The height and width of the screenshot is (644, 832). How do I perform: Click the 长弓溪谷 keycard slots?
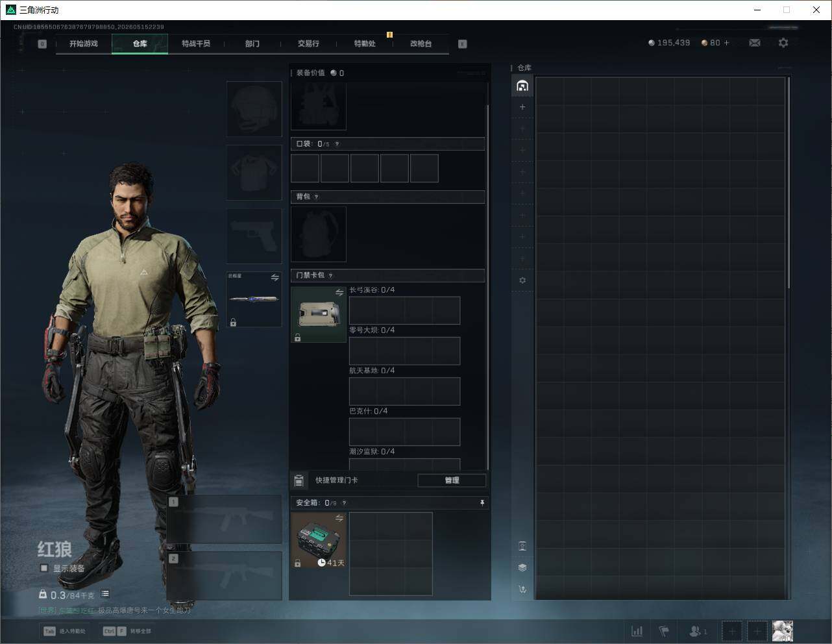(x=405, y=310)
